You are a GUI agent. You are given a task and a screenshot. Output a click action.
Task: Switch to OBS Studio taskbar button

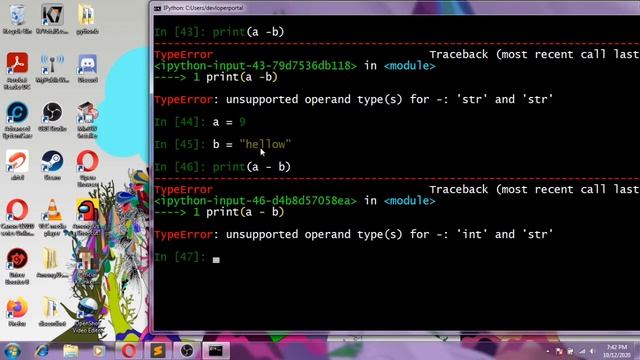pyautogui.click(x=187, y=351)
